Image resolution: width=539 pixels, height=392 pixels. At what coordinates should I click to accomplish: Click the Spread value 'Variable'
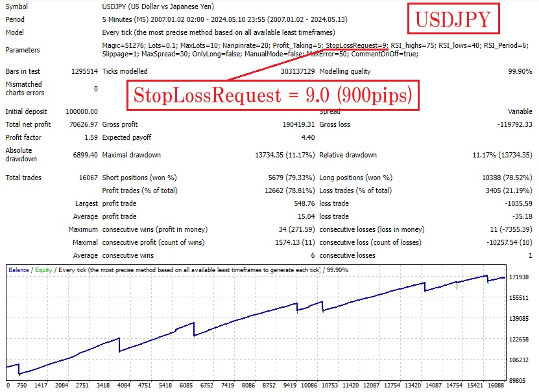click(x=520, y=111)
